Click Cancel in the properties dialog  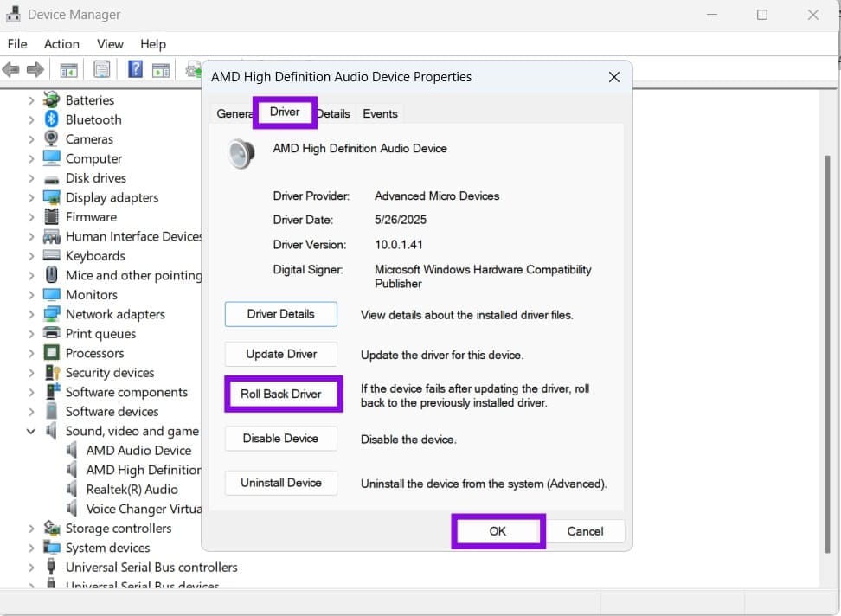coord(585,530)
